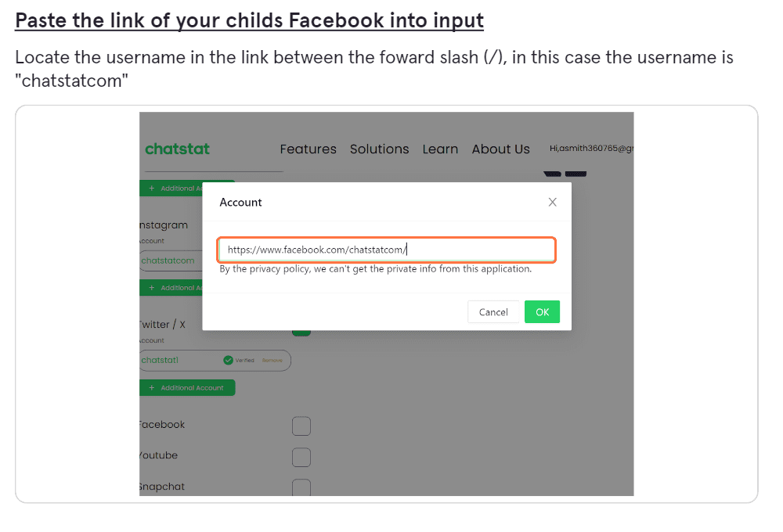783x532 pixels.
Task: Click plus icon on Additional Account below Twitter
Action: click(x=152, y=388)
